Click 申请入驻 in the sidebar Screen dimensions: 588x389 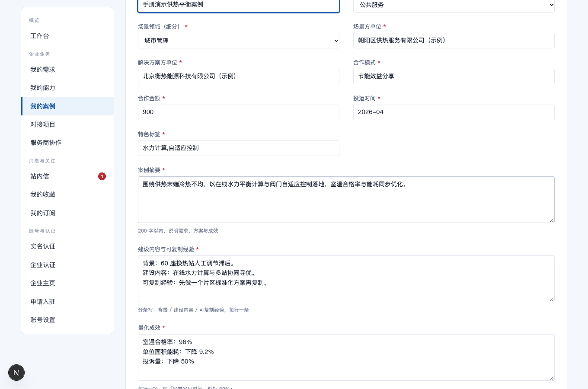pyautogui.click(x=67, y=302)
